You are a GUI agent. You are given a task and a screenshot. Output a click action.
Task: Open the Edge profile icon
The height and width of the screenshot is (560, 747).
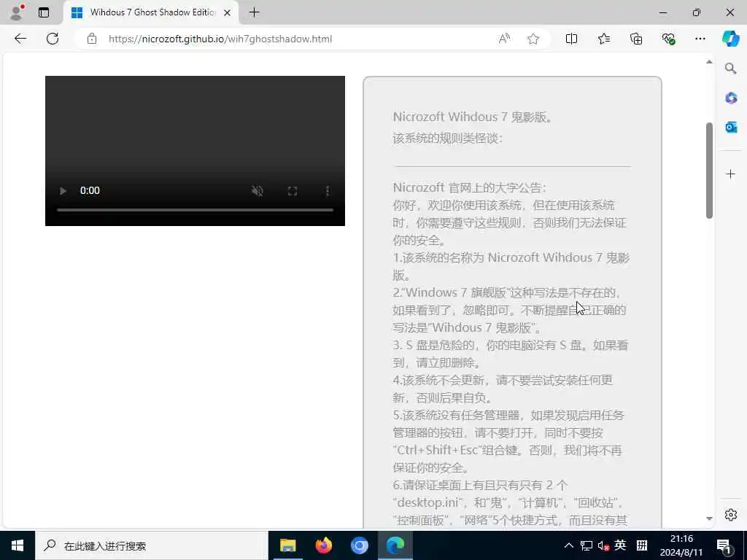(17, 12)
